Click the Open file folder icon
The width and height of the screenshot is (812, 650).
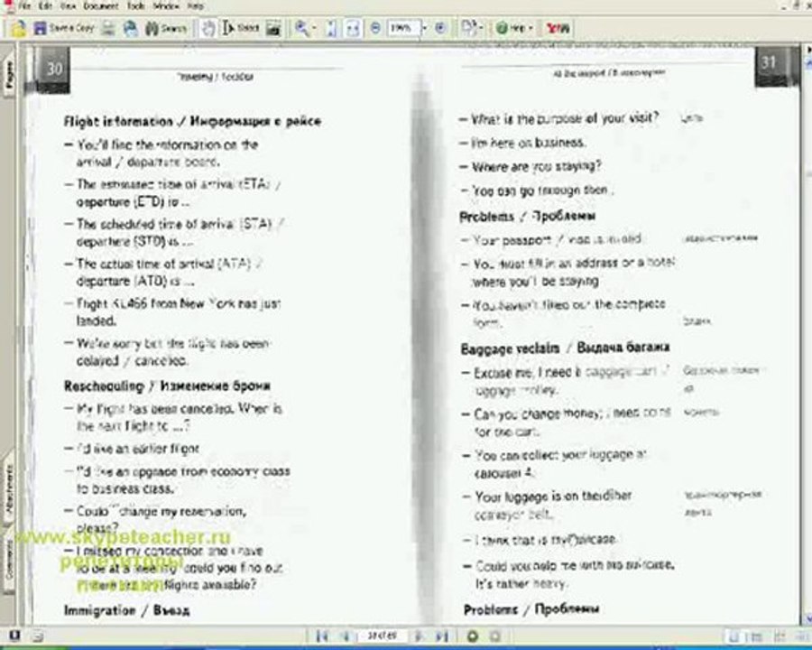18,28
